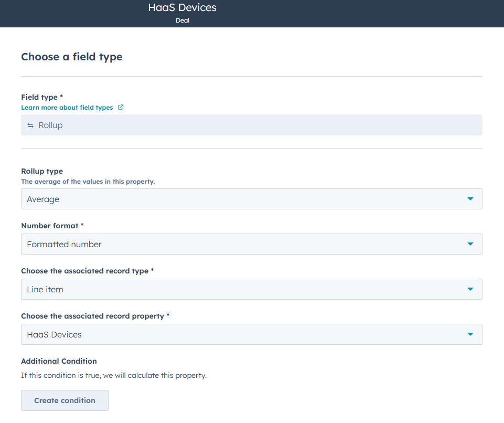Click the Field type input showing Rollup
Viewport: 504px width, 423px height.
[252, 125]
